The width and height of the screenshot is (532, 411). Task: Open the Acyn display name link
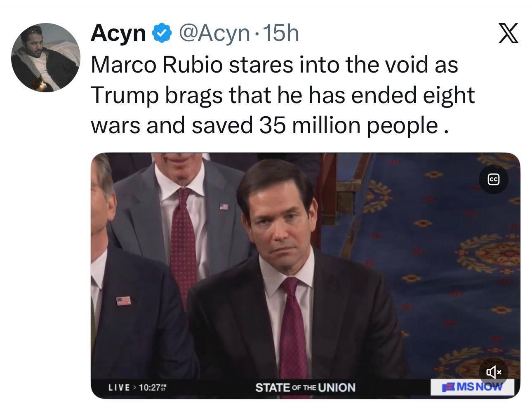click(x=118, y=33)
